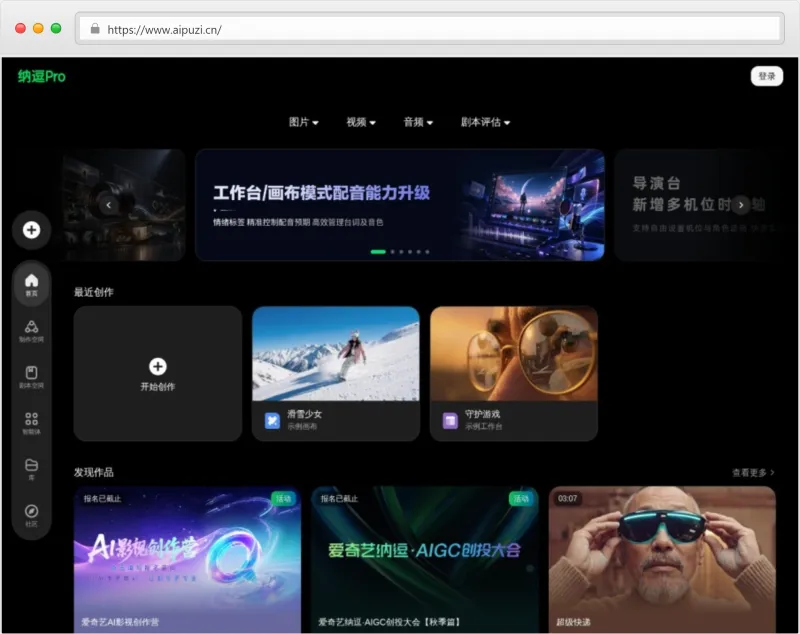Expand the 图片 dropdown menu
This screenshot has height=634, width=800.
point(304,122)
